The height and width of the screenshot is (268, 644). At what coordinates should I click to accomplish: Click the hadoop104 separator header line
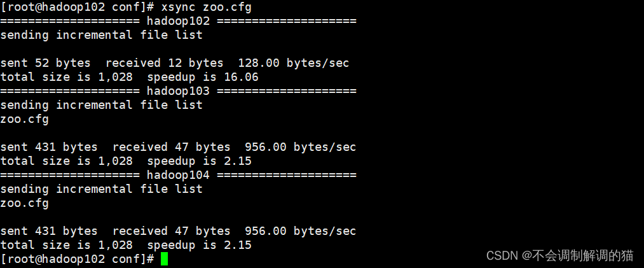(x=178, y=175)
